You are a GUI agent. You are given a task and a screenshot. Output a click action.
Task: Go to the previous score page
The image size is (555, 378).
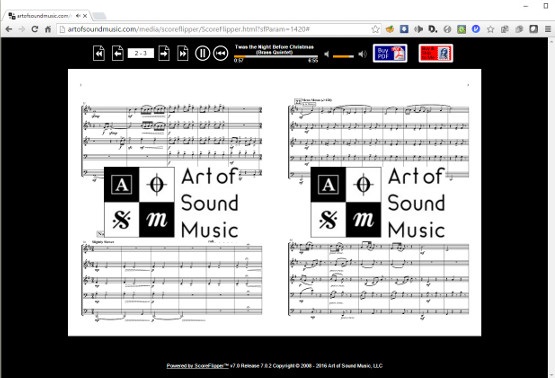point(118,53)
